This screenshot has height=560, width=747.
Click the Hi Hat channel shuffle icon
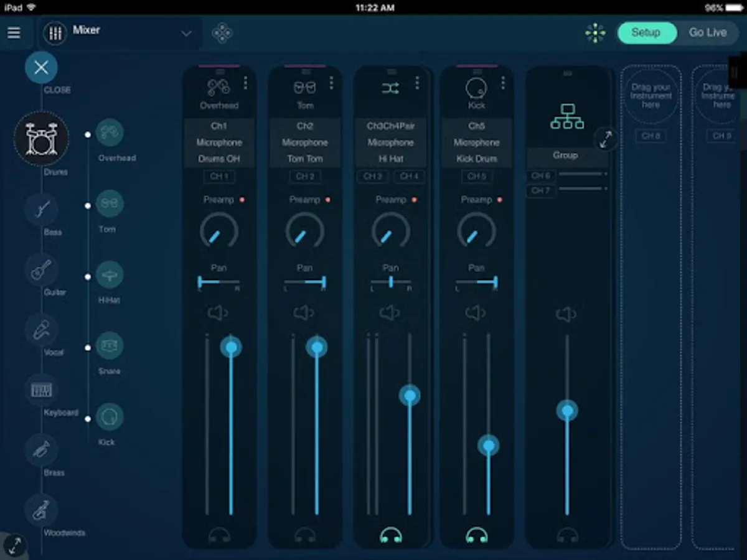pyautogui.click(x=390, y=88)
